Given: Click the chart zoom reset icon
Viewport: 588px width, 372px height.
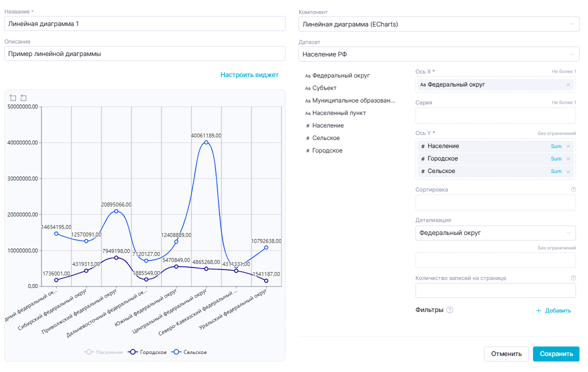Looking at the screenshot, I should point(23,98).
